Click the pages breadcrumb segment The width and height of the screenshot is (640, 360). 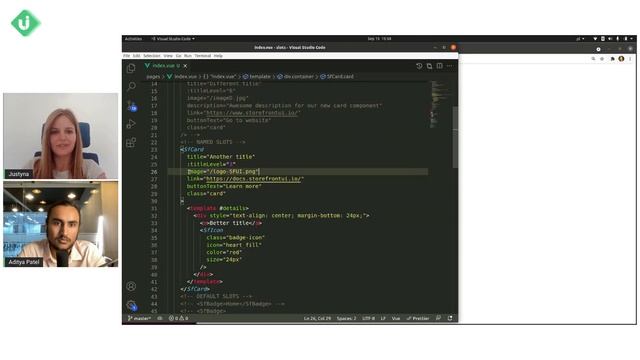point(153,76)
